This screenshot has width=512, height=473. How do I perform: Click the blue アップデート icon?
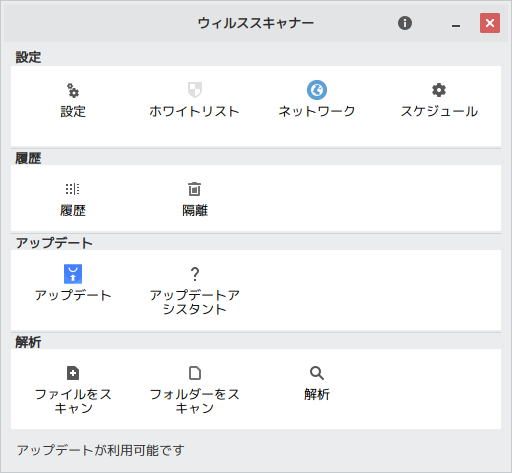[x=73, y=274]
